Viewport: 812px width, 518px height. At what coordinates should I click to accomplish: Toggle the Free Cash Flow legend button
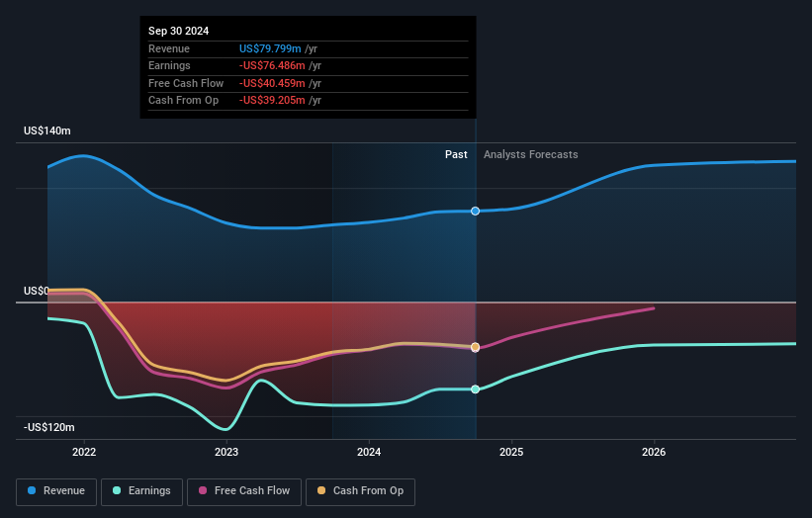coord(244,491)
